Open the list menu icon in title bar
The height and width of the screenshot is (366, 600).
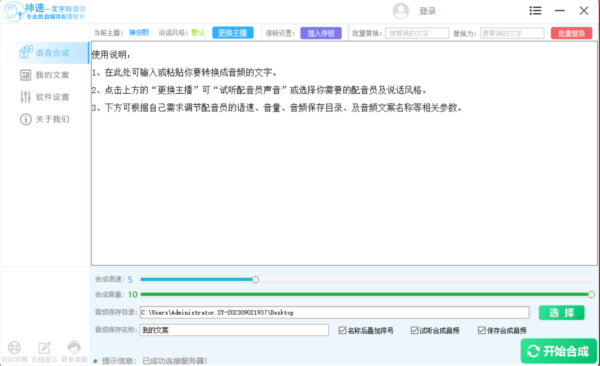point(535,11)
